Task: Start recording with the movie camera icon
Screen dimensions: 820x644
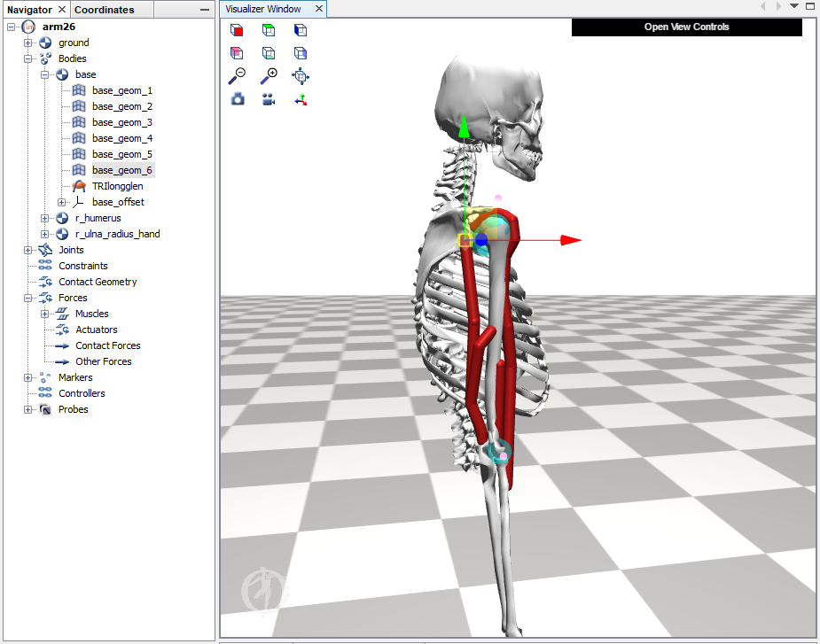Action: tap(269, 99)
